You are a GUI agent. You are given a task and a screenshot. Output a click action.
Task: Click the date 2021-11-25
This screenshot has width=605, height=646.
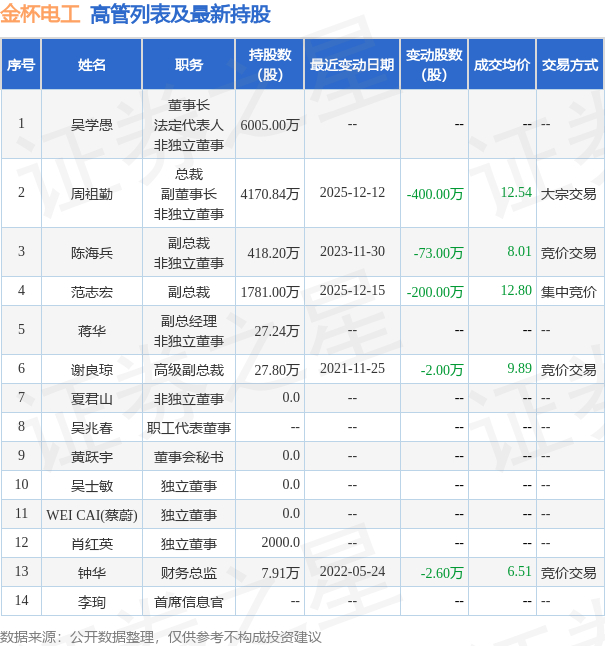(x=352, y=368)
